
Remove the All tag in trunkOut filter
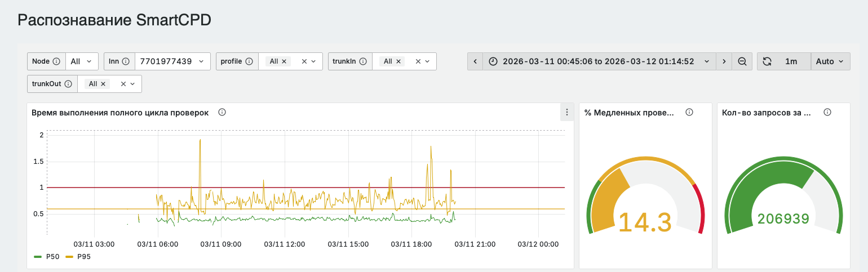103,84
